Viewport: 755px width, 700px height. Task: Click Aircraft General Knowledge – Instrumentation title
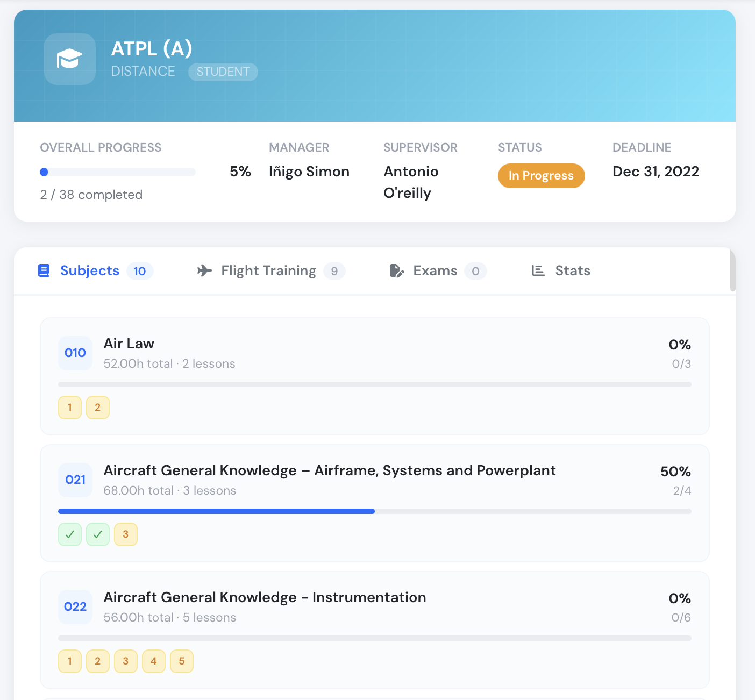pyautogui.click(x=265, y=597)
